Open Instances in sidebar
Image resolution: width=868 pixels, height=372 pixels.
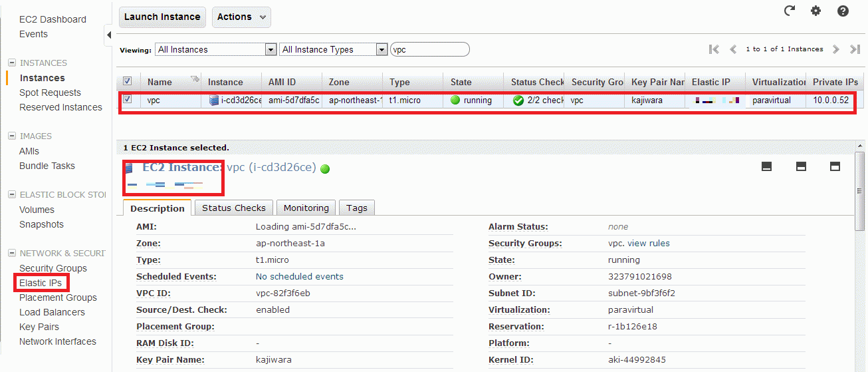click(42, 78)
